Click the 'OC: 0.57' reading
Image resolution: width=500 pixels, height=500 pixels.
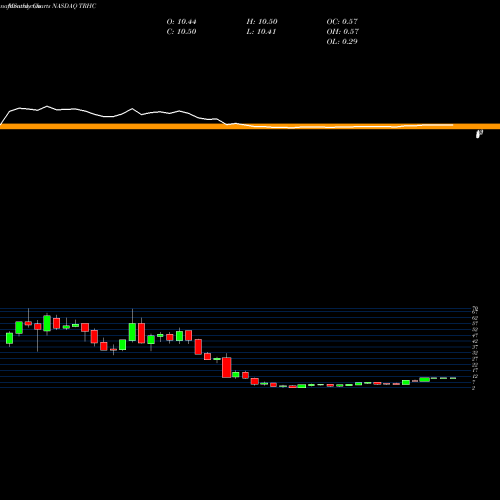pos(342,22)
